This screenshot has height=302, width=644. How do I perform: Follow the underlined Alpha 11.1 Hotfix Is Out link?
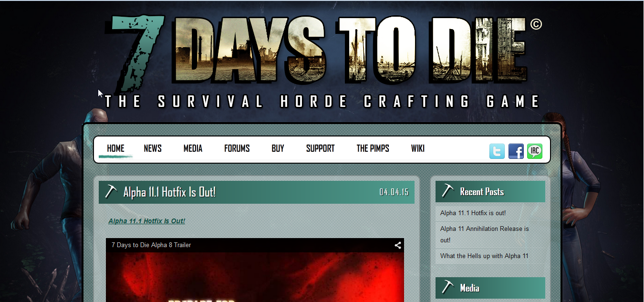[146, 221]
